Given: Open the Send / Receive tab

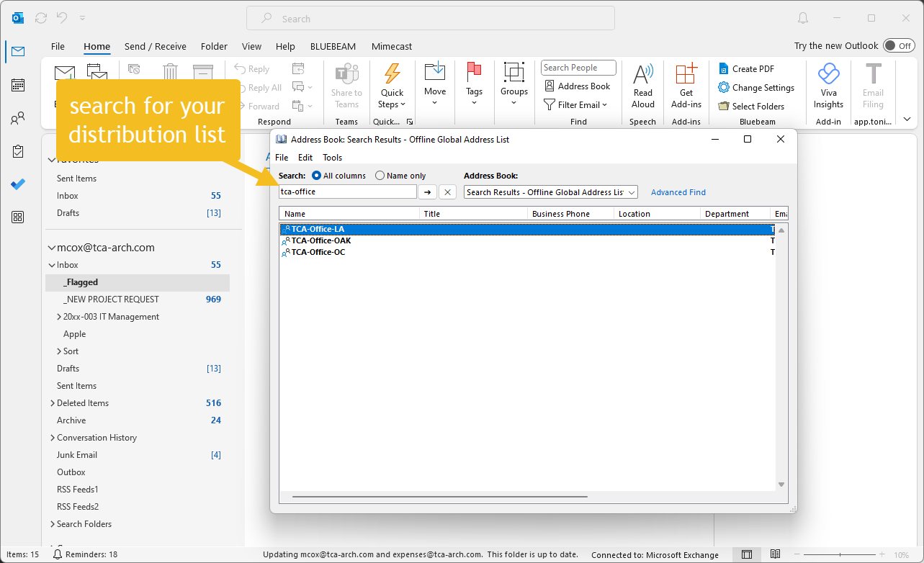Looking at the screenshot, I should tap(156, 46).
